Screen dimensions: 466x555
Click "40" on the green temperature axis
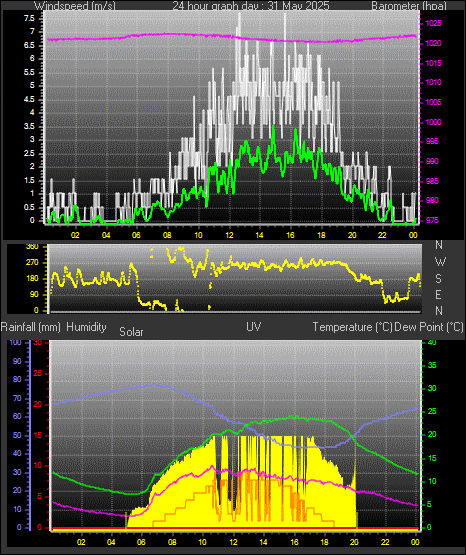pyautogui.click(x=432, y=343)
